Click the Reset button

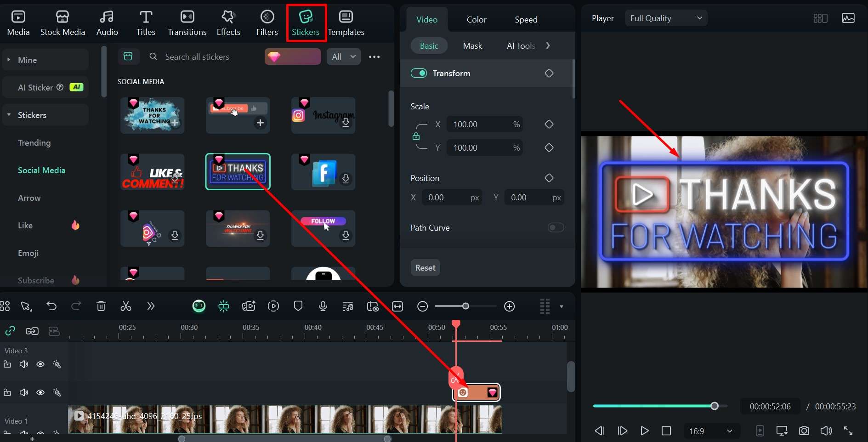[425, 268]
